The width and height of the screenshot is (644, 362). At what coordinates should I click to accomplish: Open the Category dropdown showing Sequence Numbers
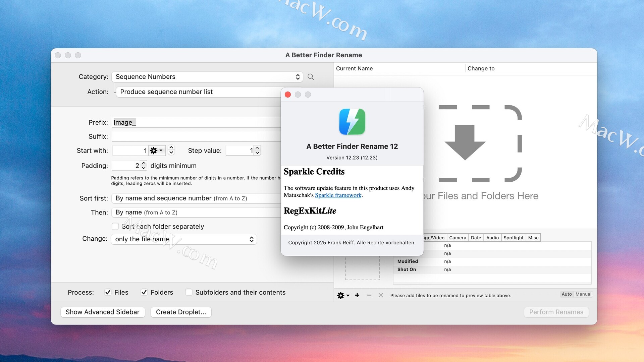207,77
